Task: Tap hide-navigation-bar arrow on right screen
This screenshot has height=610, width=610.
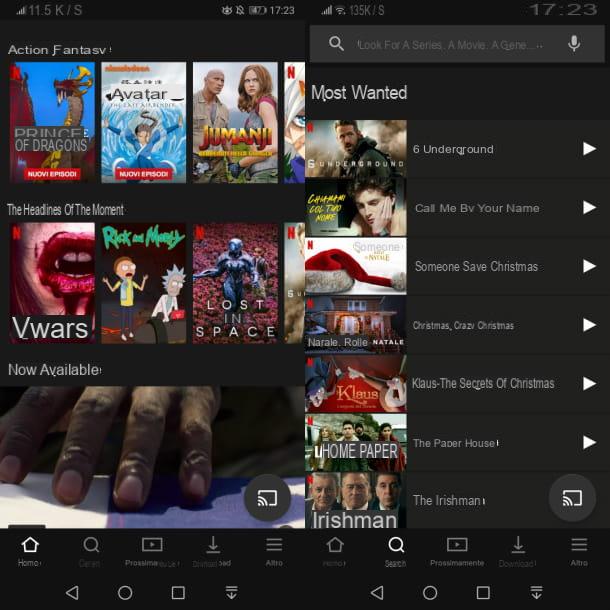Action: coord(536,592)
